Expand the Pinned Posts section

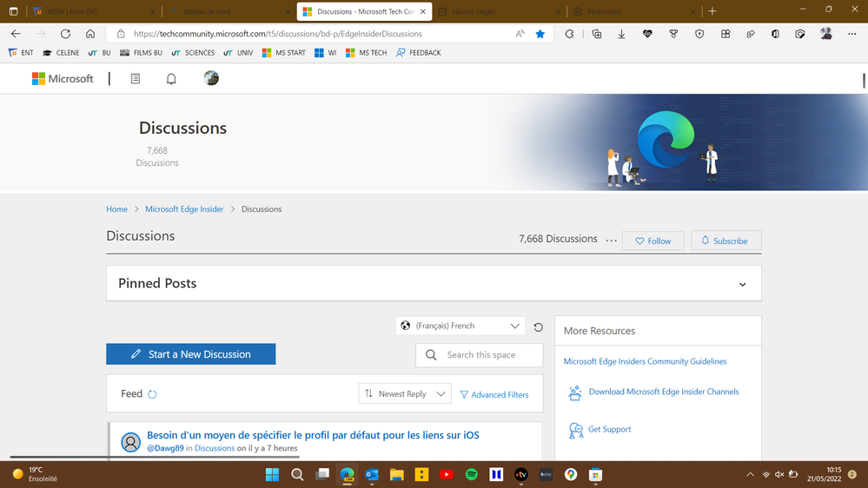pyautogui.click(x=742, y=285)
